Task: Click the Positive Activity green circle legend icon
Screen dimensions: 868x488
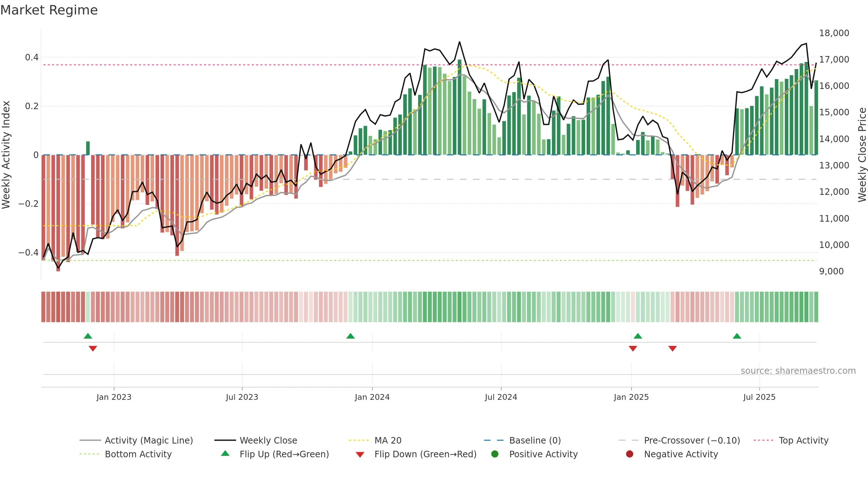Action: pyautogui.click(x=495, y=454)
